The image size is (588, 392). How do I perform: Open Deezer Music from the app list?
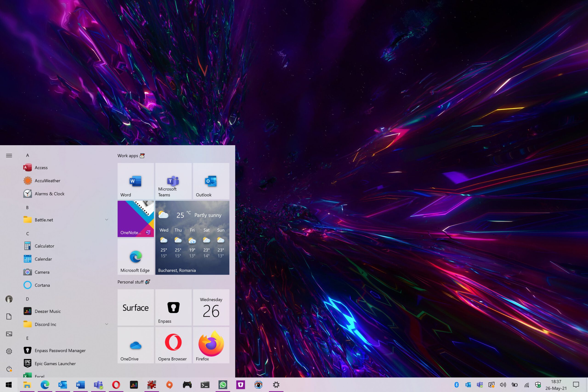coord(66,311)
